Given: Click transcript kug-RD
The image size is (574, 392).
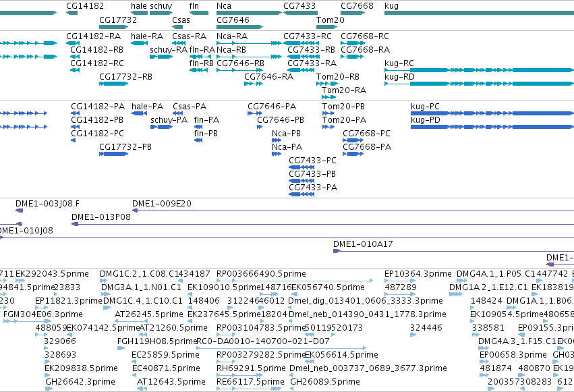Looking at the screenshot, I should coord(400,77).
